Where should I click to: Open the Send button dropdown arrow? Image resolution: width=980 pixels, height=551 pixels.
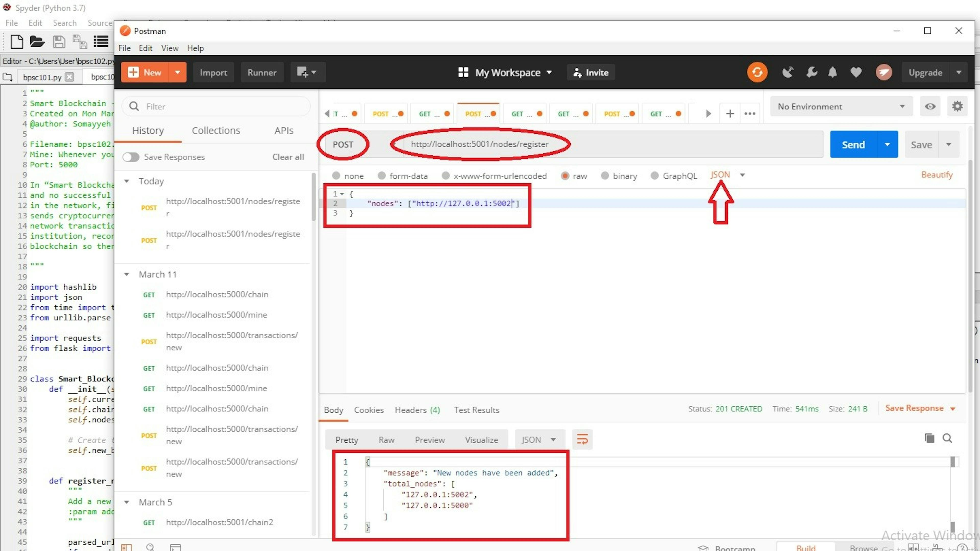pos(888,144)
